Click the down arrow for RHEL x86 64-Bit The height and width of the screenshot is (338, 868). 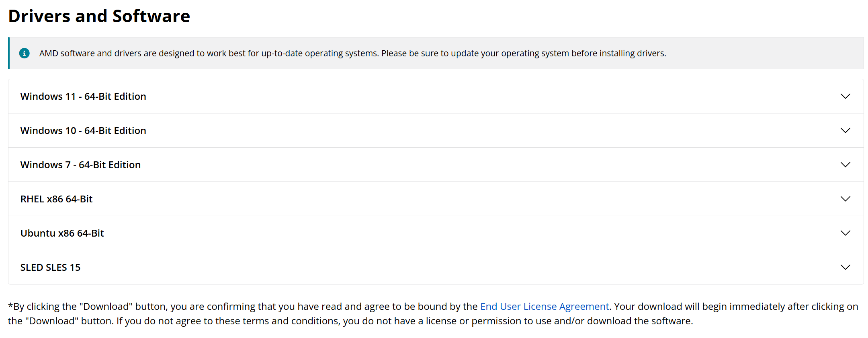tap(845, 199)
